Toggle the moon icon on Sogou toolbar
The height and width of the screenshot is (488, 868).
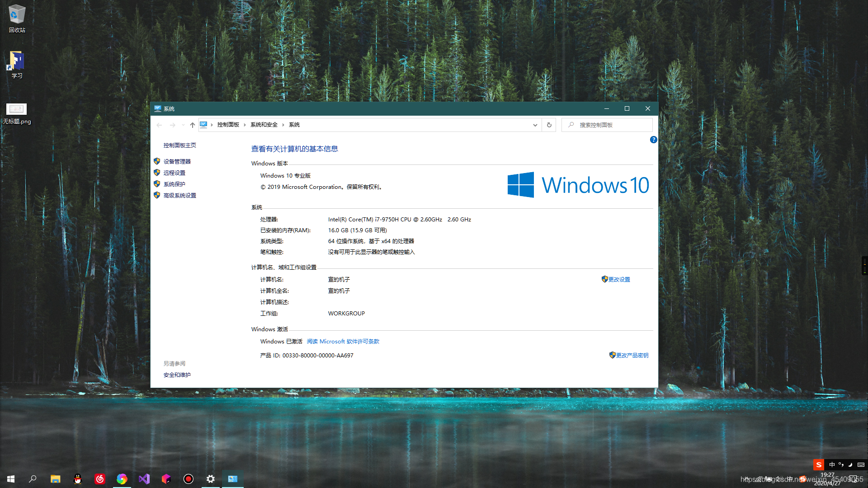click(850, 465)
